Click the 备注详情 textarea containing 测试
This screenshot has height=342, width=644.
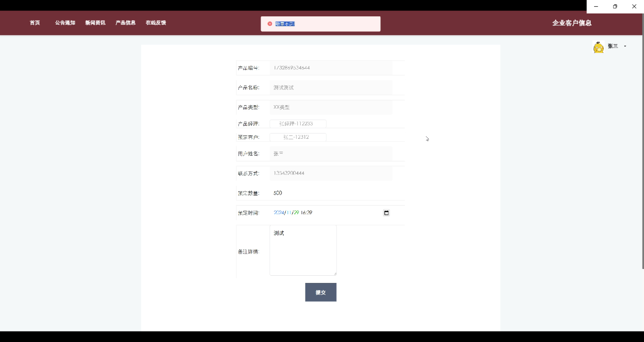303,250
